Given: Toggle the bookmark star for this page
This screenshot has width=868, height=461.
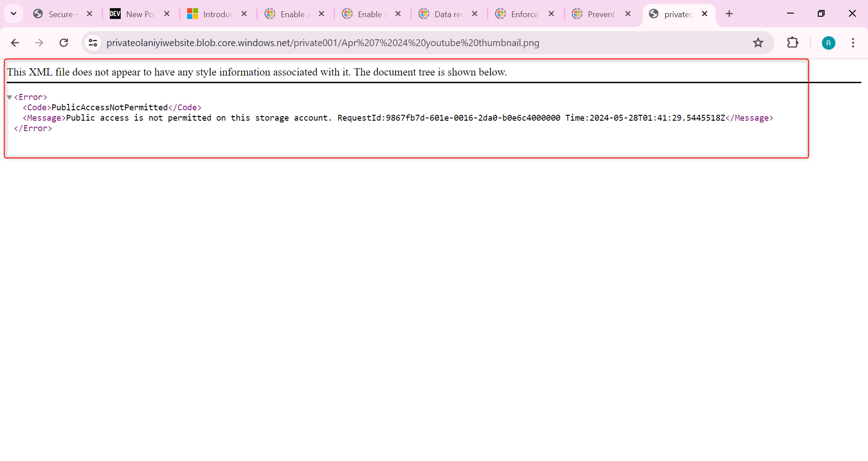Looking at the screenshot, I should pyautogui.click(x=758, y=42).
